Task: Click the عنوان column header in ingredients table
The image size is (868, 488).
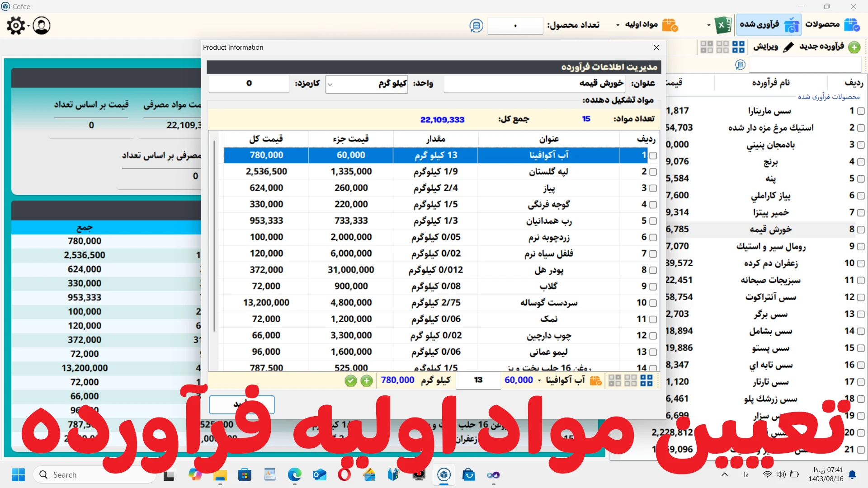Action: click(548, 139)
